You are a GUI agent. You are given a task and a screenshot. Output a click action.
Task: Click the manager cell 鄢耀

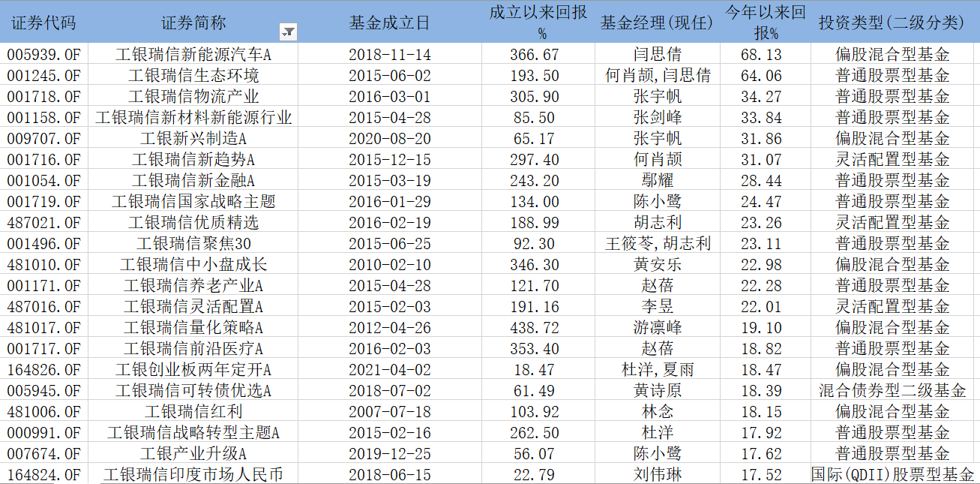(x=658, y=181)
